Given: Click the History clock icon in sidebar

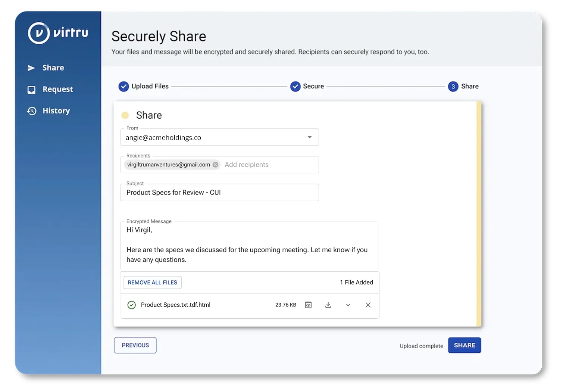Looking at the screenshot, I should (x=32, y=111).
